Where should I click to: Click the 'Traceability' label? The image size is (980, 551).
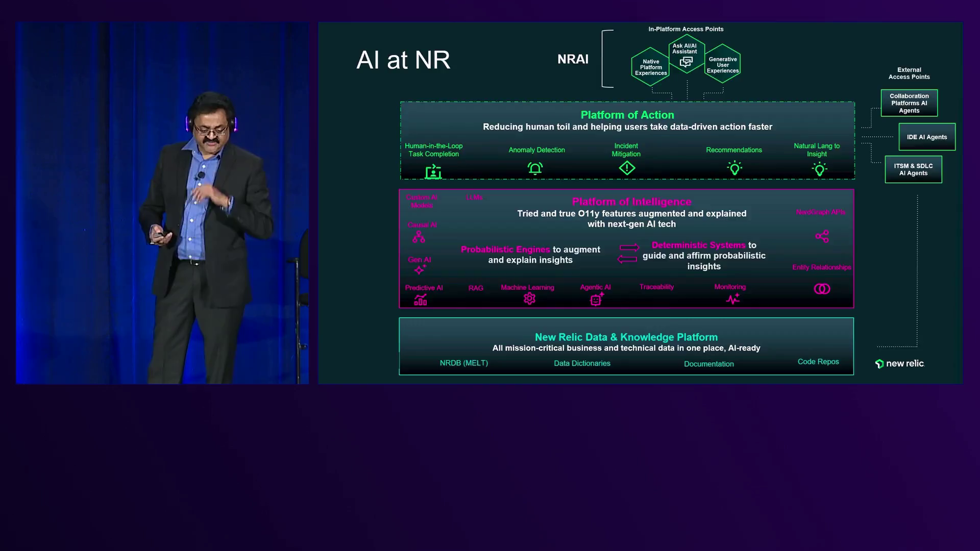click(x=656, y=287)
